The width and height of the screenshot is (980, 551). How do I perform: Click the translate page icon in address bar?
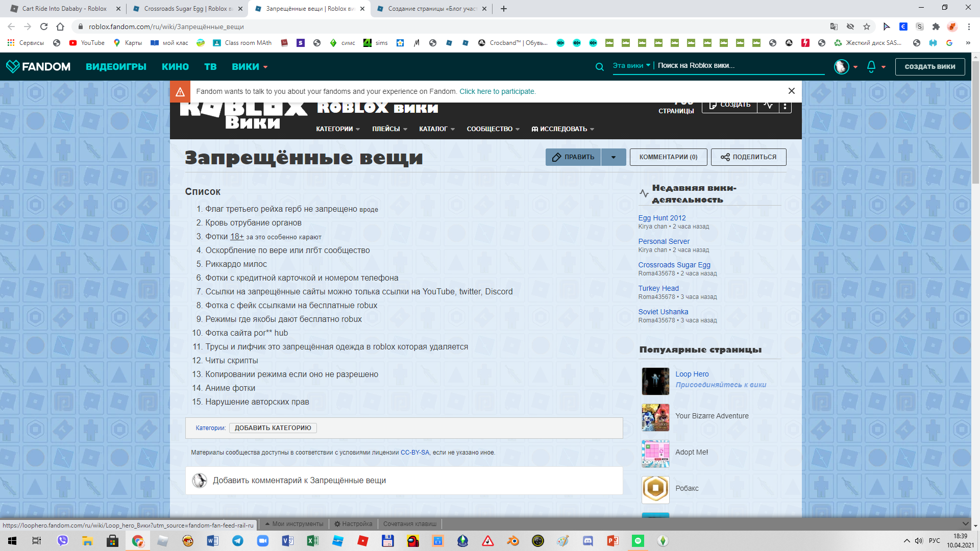coord(834,27)
